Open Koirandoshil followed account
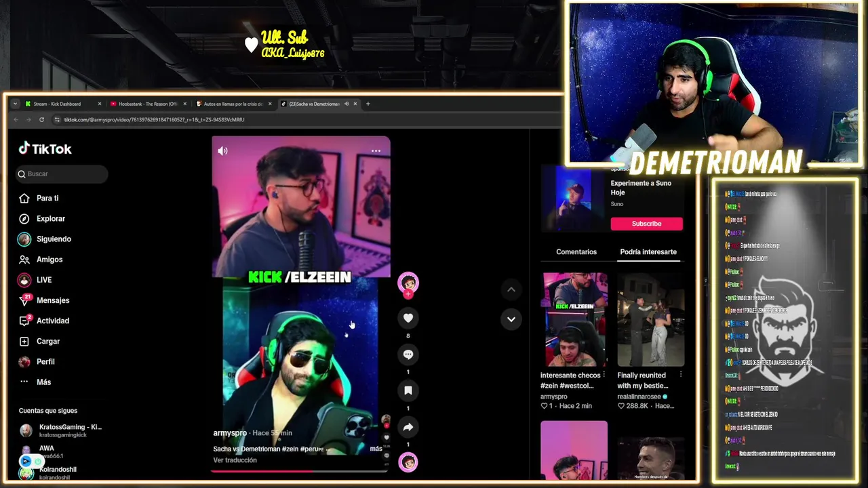The image size is (868, 488). pyautogui.click(x=49, y=472)
